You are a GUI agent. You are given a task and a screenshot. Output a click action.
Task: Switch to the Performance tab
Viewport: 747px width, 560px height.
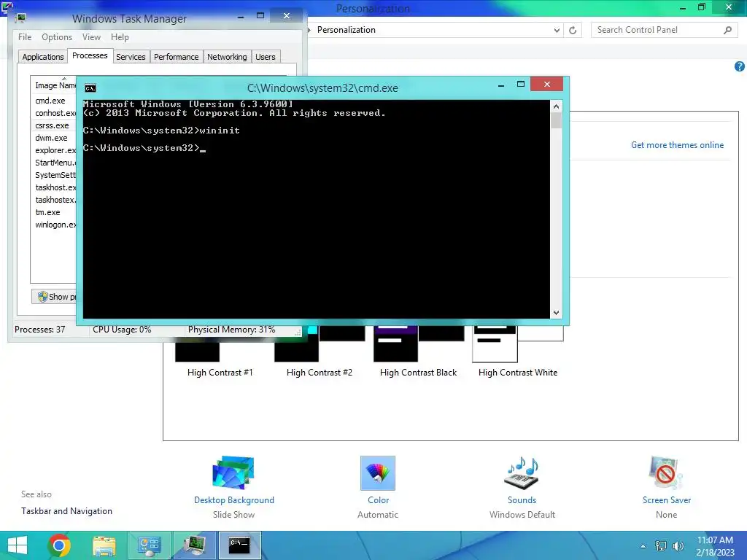(177, 57)
